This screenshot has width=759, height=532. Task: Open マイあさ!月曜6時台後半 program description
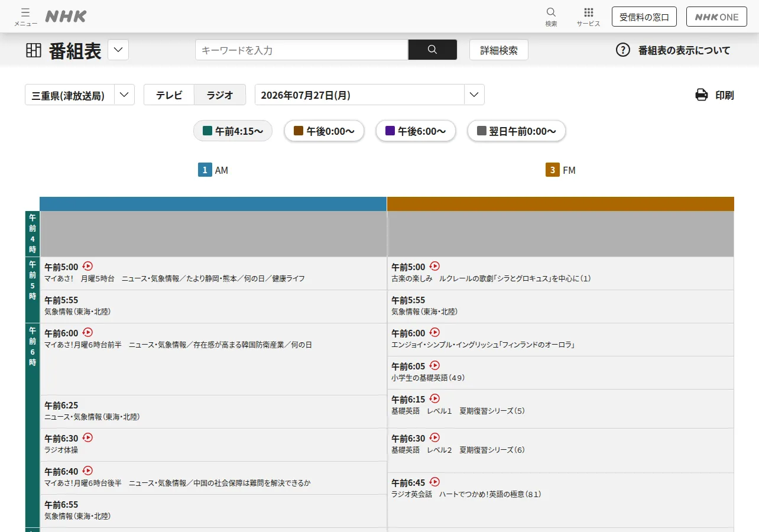pos(177,483)
